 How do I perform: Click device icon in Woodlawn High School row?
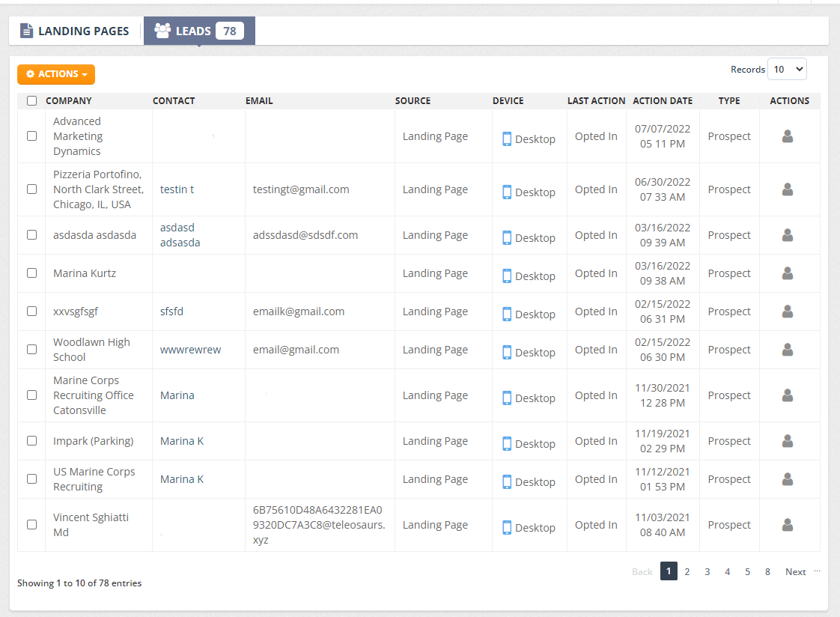pos(507,352)
